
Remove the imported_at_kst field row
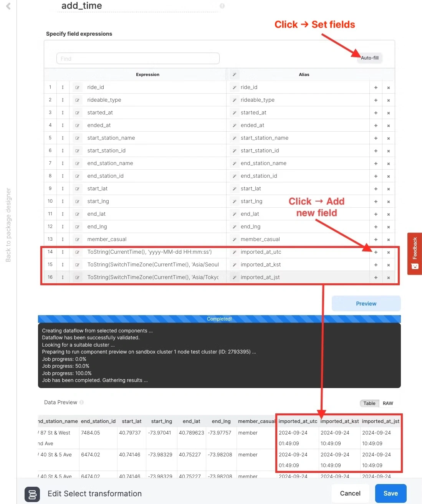tap(389, 265)
